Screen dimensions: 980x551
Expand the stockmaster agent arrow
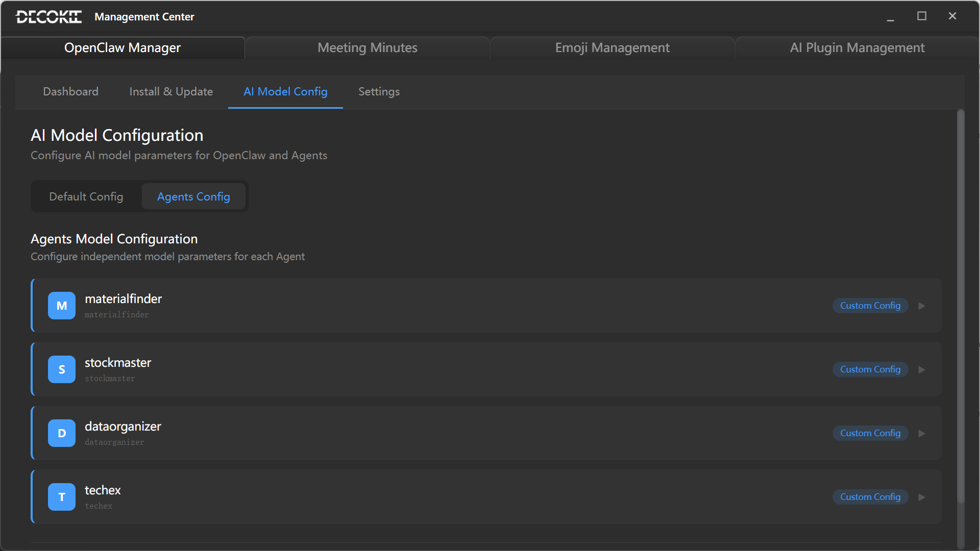[922, 370]
